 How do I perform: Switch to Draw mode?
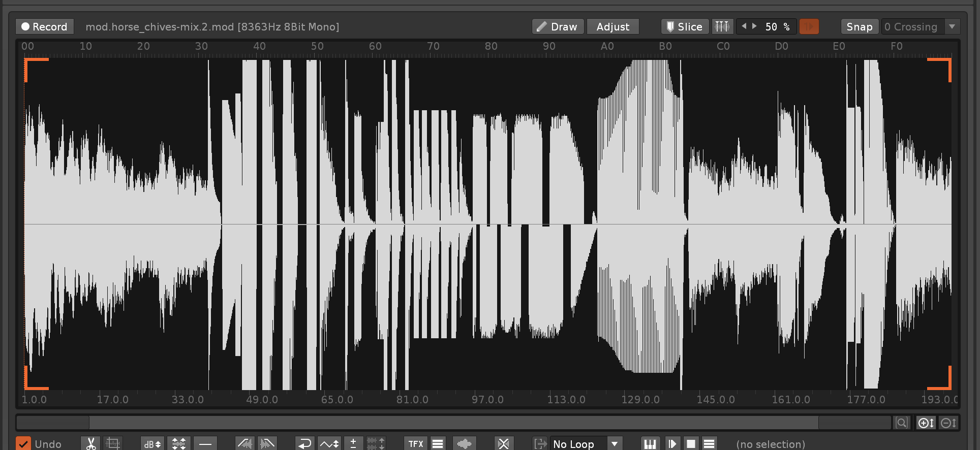point(558,26)
